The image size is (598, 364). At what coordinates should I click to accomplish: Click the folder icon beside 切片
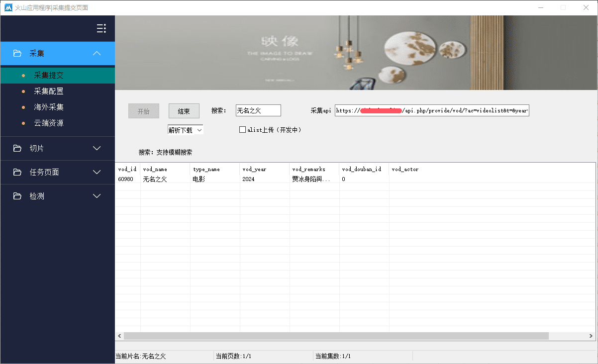(x=17, y=148)
